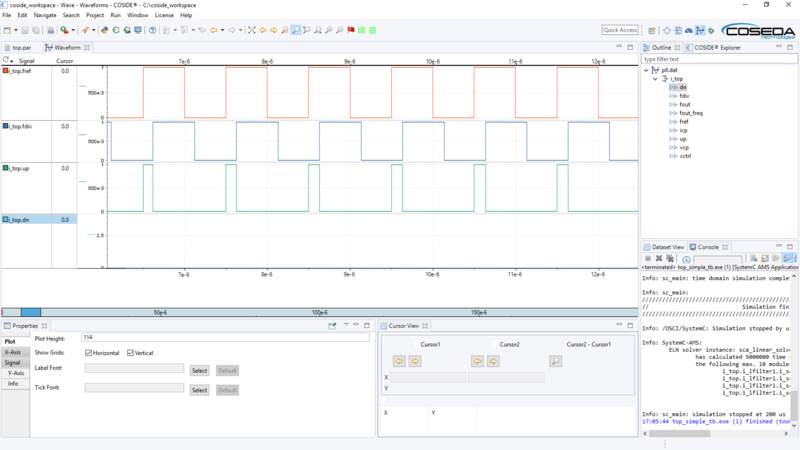Image resolution: width=800 pixels, height=450 pixels.
Task: Click the Properties pin-to-selection icon
Action: (x=332, y=326)
